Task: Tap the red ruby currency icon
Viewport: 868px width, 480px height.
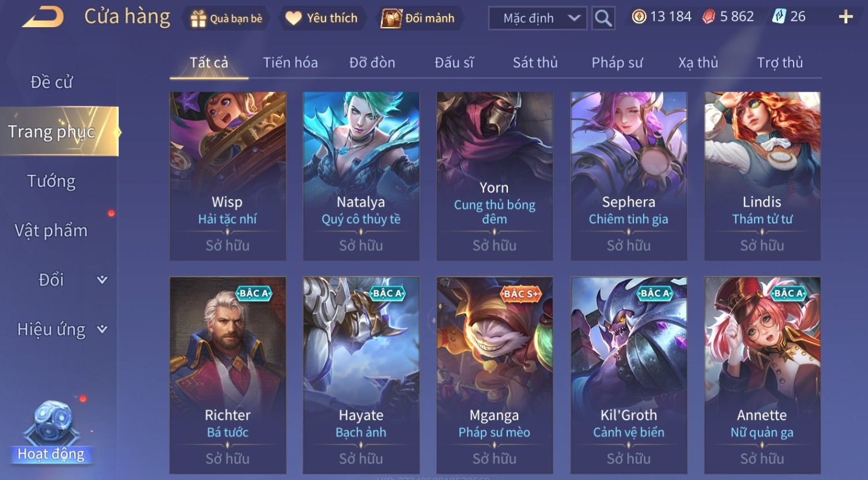Action: [708, 17]
